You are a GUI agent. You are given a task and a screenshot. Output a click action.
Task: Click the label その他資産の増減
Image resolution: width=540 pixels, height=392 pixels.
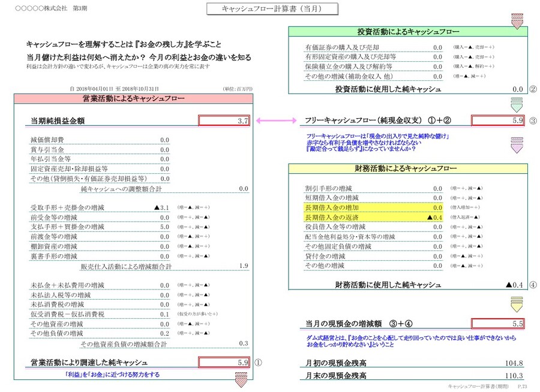(x=57, y=324)
